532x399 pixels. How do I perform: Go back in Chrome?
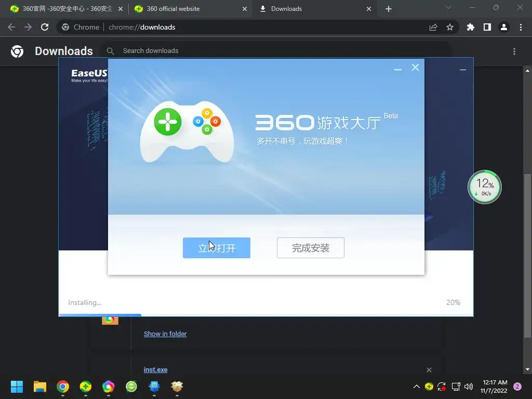[x=11, y=27]
